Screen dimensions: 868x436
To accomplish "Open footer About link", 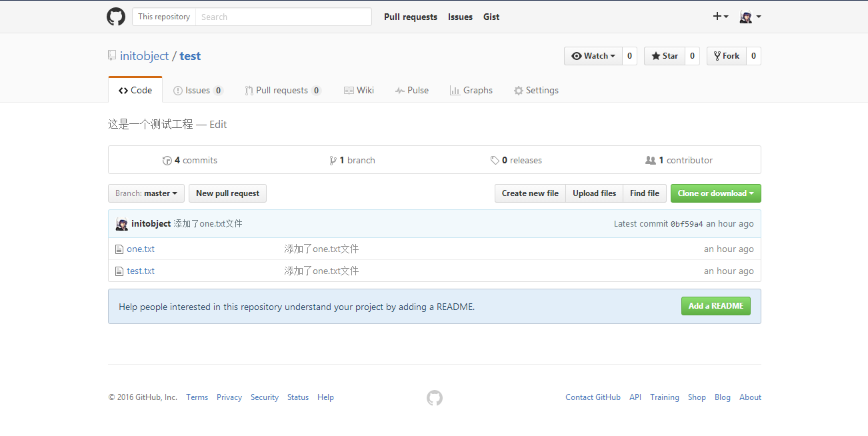I will point(750,397).
